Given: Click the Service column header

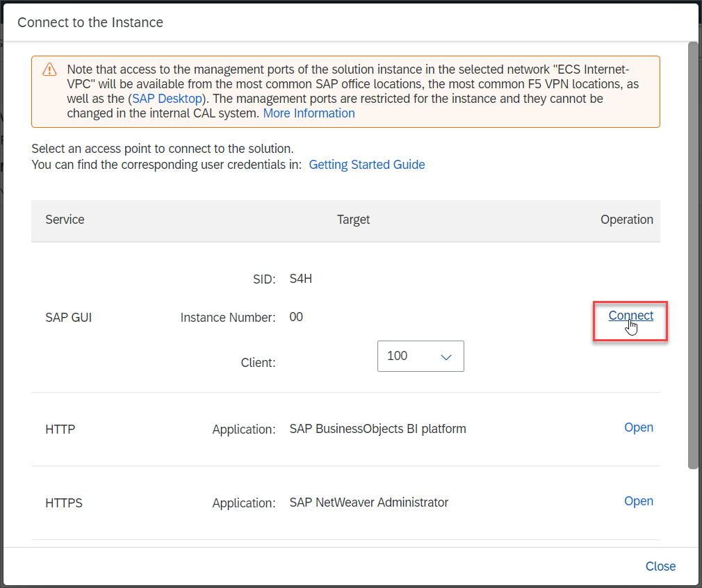Looking at the screenshot, I should 65,220.
